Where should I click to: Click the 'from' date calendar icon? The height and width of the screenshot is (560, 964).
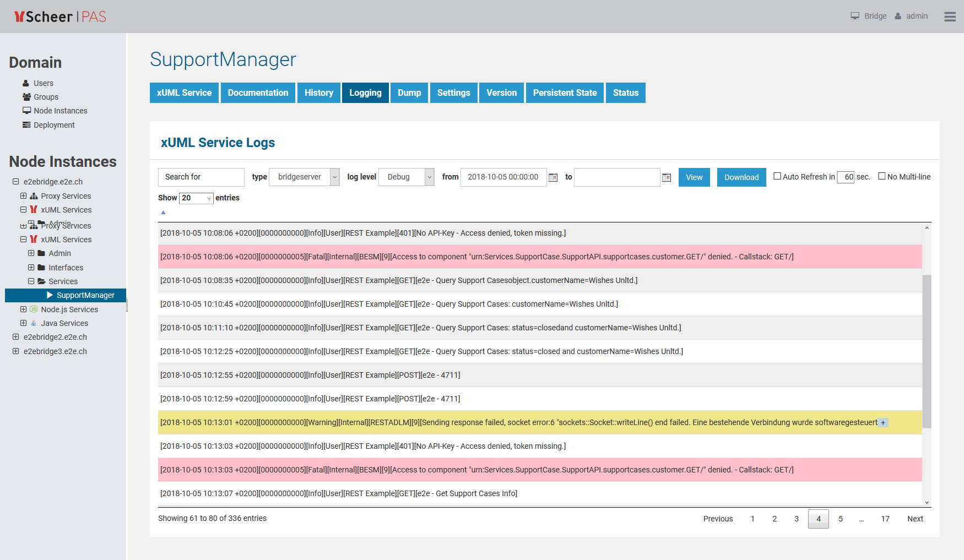click(x=553, y=177)
